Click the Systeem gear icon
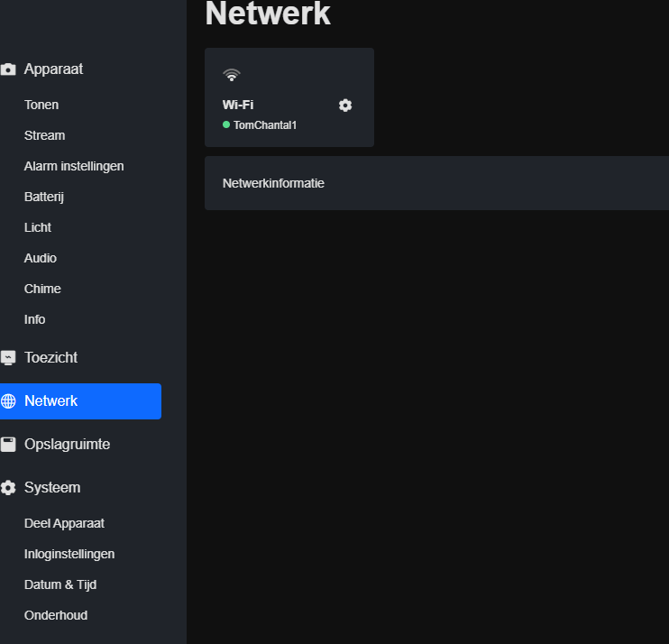669x644 pixels. pos(8,488)
